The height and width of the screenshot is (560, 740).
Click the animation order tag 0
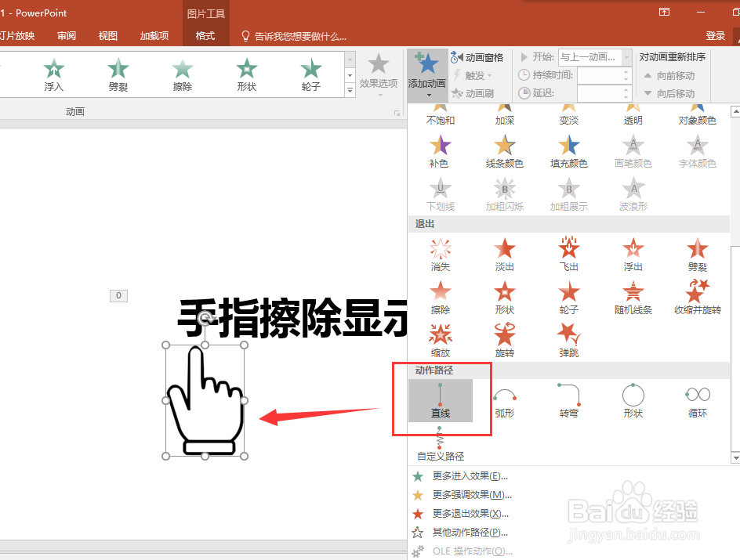click(x=118, y=295)
